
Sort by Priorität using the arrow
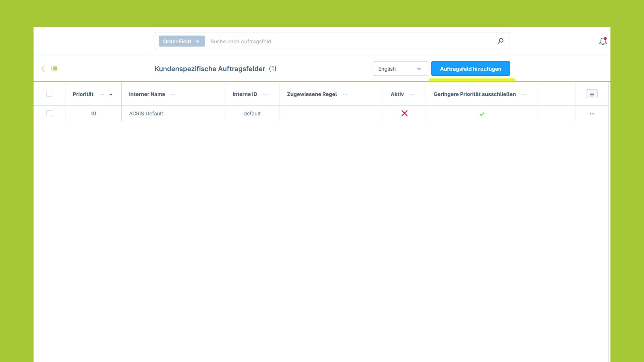point(111,95)
